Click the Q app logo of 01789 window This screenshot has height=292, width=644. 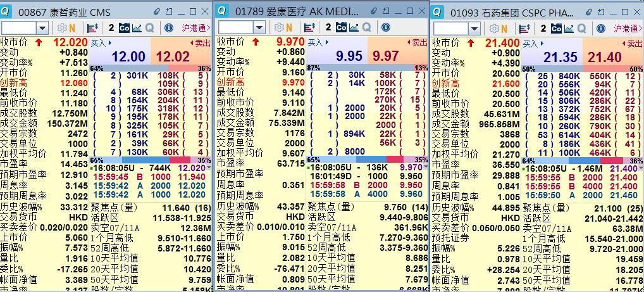click(222, 11)
